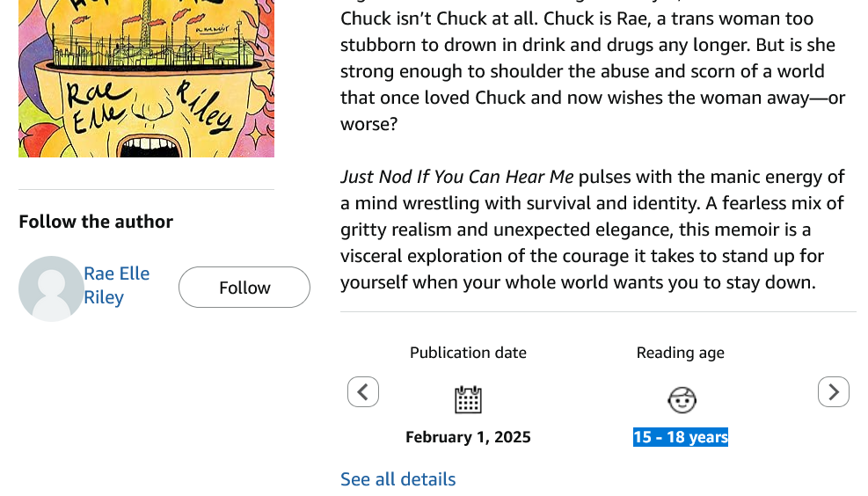The height and width of the screenshot is (496, 868).
Task: Click the italic title Just Nod If You Can Hear Me
Action: 456,177
